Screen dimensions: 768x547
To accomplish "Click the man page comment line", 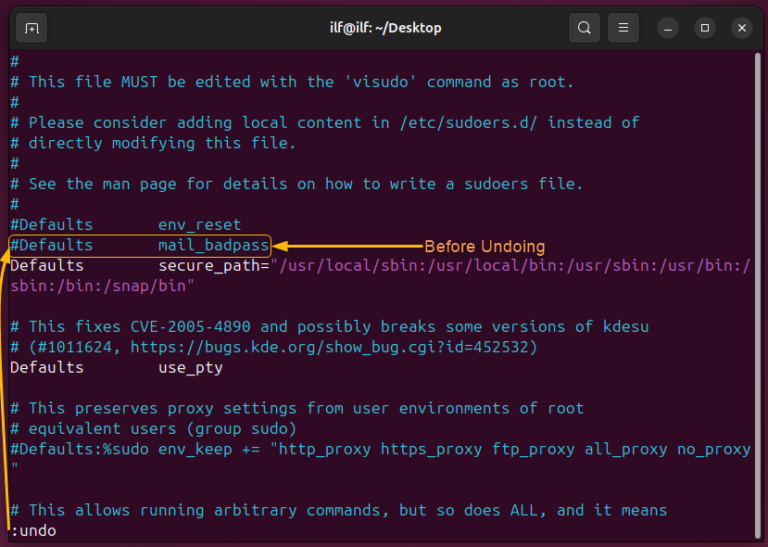I will (300, 184).
